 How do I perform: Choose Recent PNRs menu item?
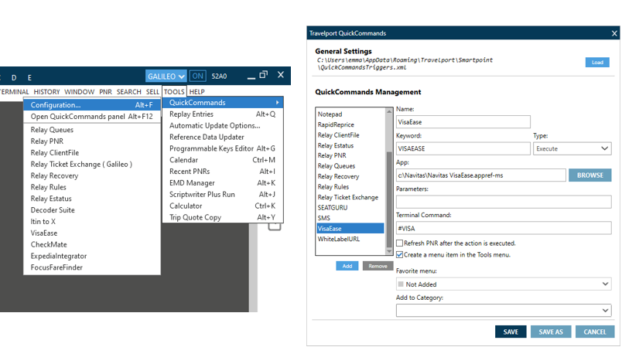[223, 172]
